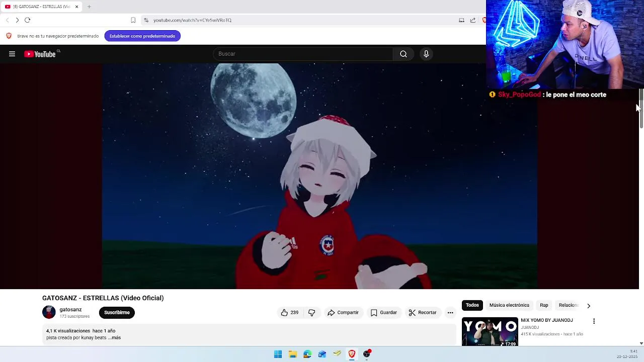Open the MIX YOMO video thumbnail
The width and height of the screenshot is (644, 362).
[490, 331]
